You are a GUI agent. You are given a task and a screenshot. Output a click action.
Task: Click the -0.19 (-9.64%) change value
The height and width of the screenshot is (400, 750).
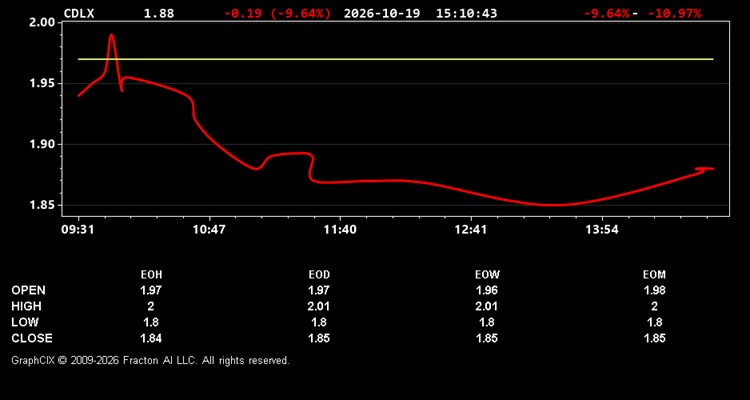click(277, 13)
